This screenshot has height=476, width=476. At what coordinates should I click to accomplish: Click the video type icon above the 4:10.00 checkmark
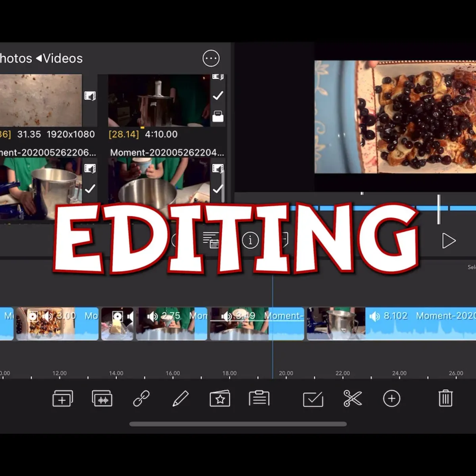[x=218, y=77]
